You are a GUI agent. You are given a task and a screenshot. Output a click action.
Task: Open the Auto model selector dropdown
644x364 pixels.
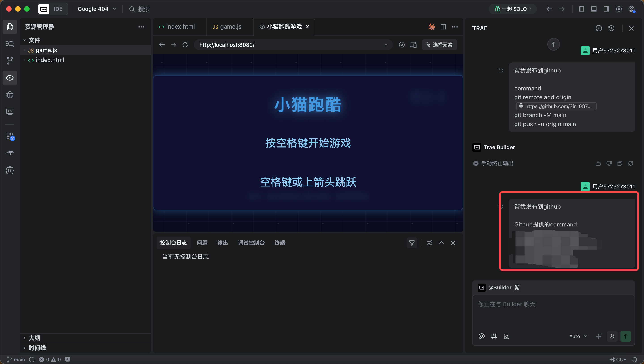(578, 336)
